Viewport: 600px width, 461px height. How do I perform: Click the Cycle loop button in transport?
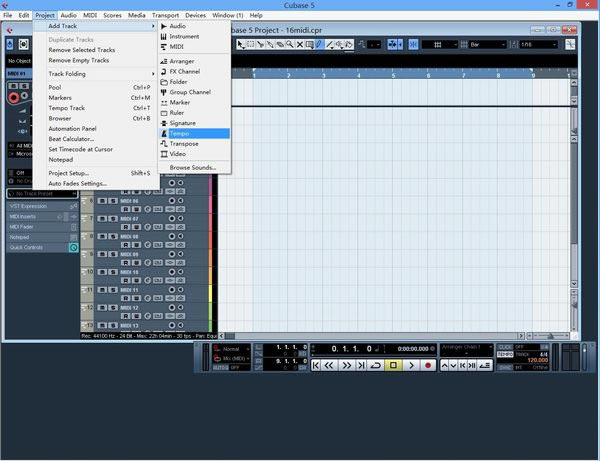coord(374,366)
